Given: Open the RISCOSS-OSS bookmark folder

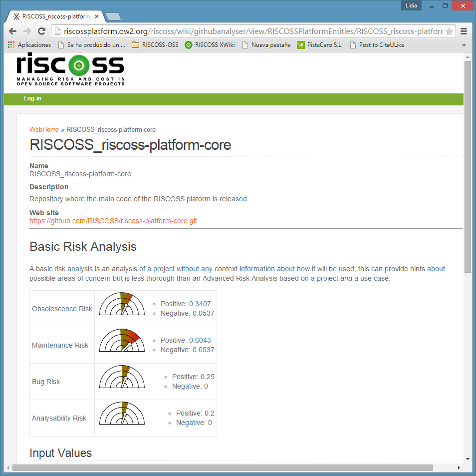Looking at the screenshot, I should click(x=155, y=45).
